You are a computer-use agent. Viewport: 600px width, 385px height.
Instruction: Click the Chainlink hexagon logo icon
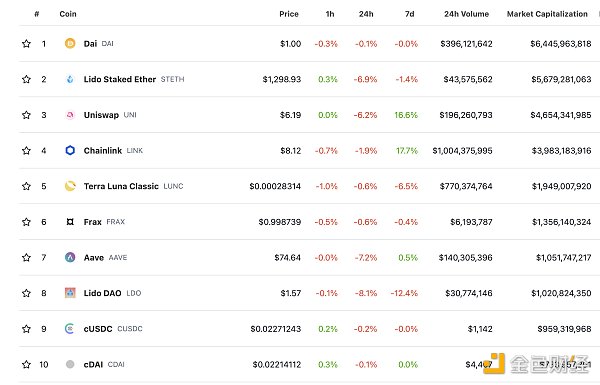point(70,150)
